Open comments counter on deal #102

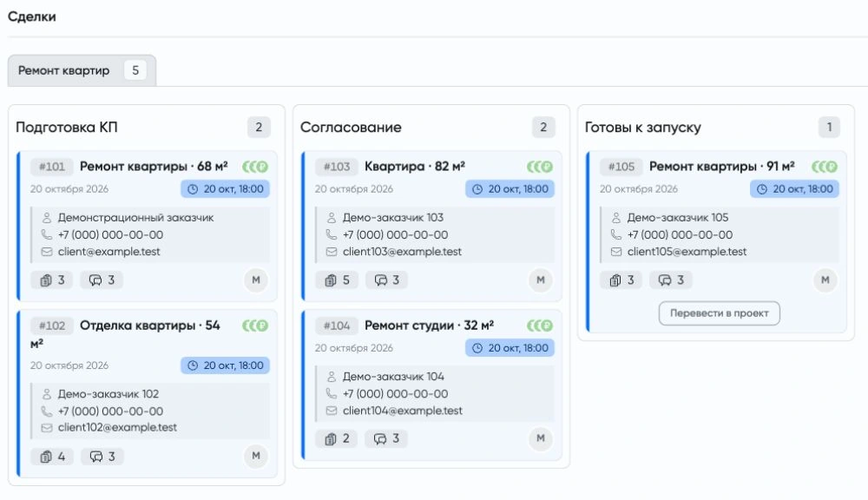[102, 457]
